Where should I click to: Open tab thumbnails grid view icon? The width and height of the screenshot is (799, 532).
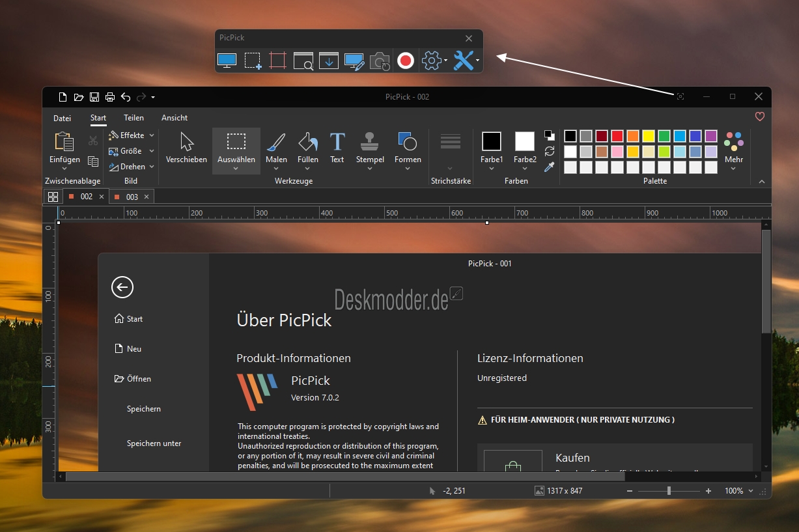point(53,197)
